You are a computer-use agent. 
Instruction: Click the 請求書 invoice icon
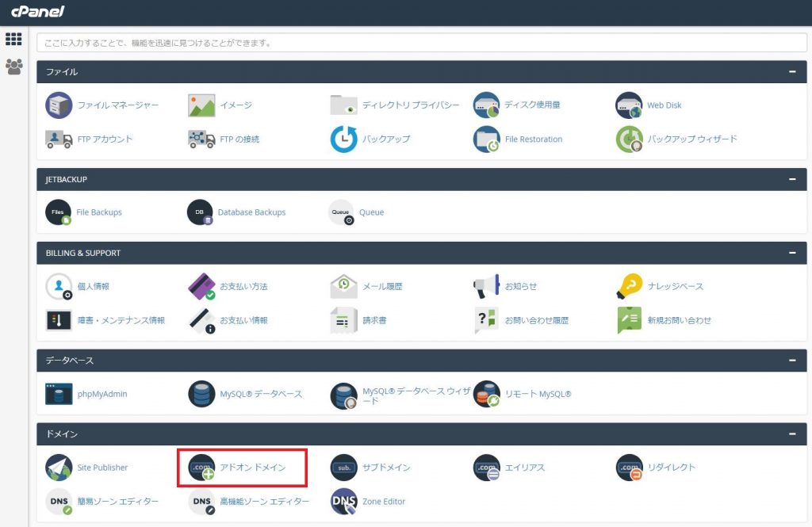point(344,320)
